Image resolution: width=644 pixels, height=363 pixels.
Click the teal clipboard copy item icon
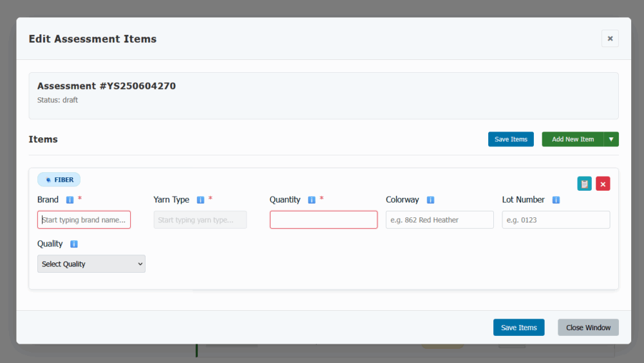584,184
